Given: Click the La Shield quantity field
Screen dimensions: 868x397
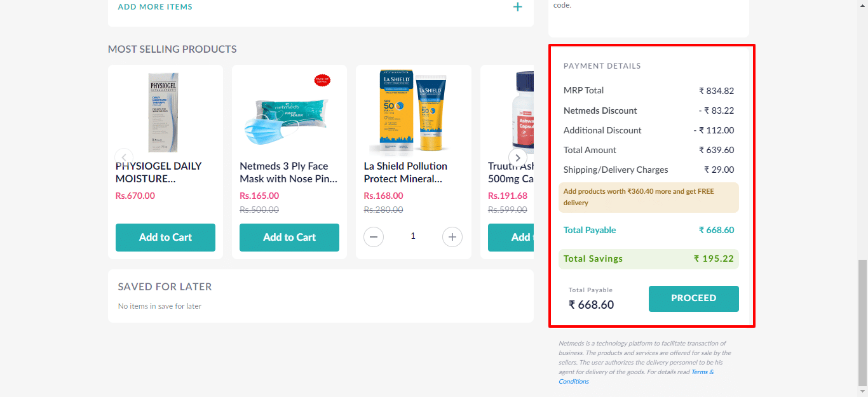Looking at the screenshot, I should pyautogui.click(x=412, y=236).
